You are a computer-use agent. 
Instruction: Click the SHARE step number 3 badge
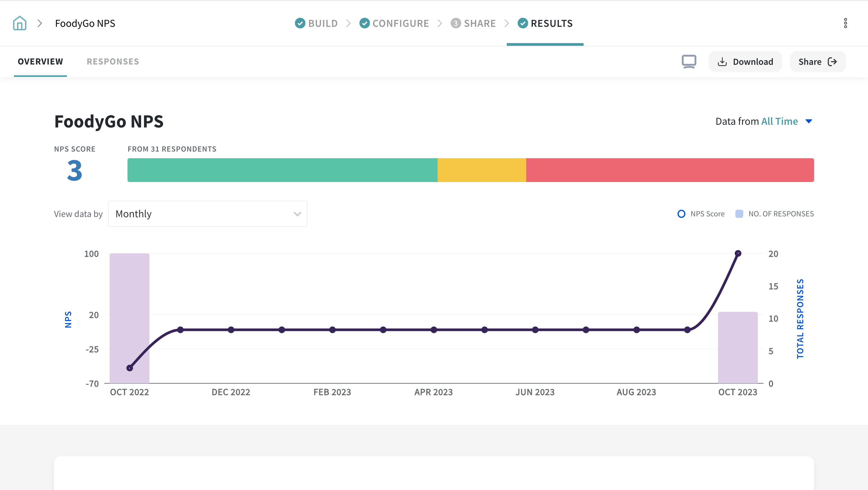point(456,23)
